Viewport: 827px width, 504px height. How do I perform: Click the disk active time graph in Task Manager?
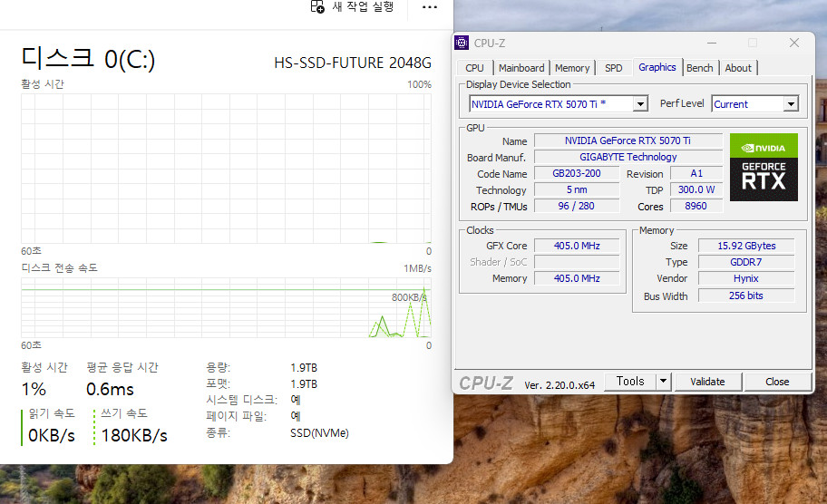[226, 169]
